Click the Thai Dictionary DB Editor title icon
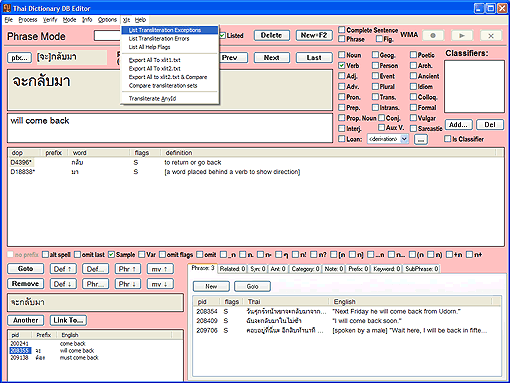Image resolution: width=510 pixels, height=383 pixels. tap(6, 8)
